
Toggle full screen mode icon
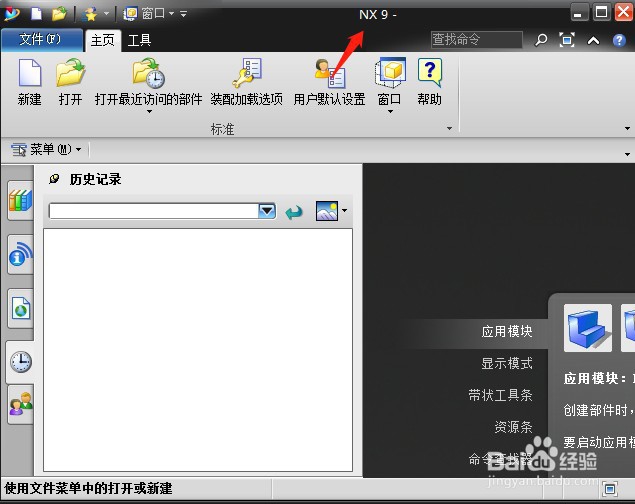[x=567, y=40]
